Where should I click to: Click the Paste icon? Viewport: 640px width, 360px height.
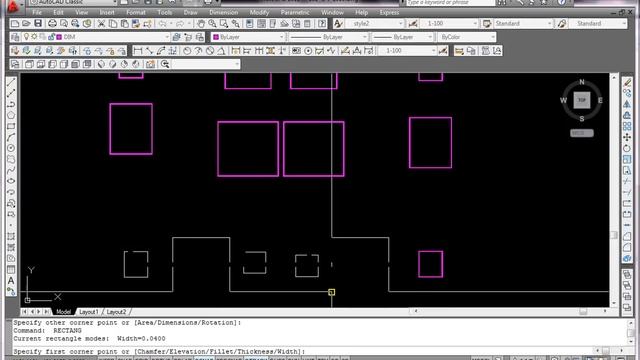(x=124, y=24)
